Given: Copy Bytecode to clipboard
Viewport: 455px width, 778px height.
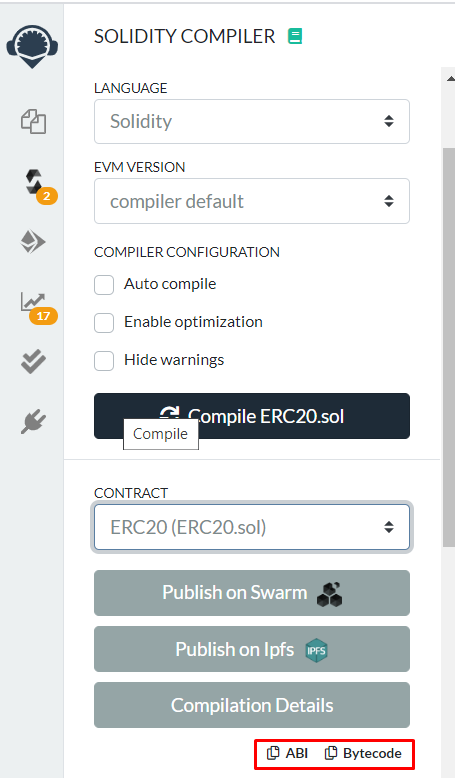Looking at the screenshot, I should click(x=363, y=753).
